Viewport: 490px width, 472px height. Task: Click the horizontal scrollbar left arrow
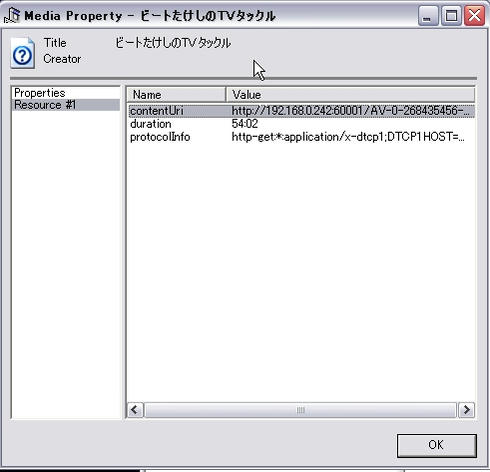[135, 410]
